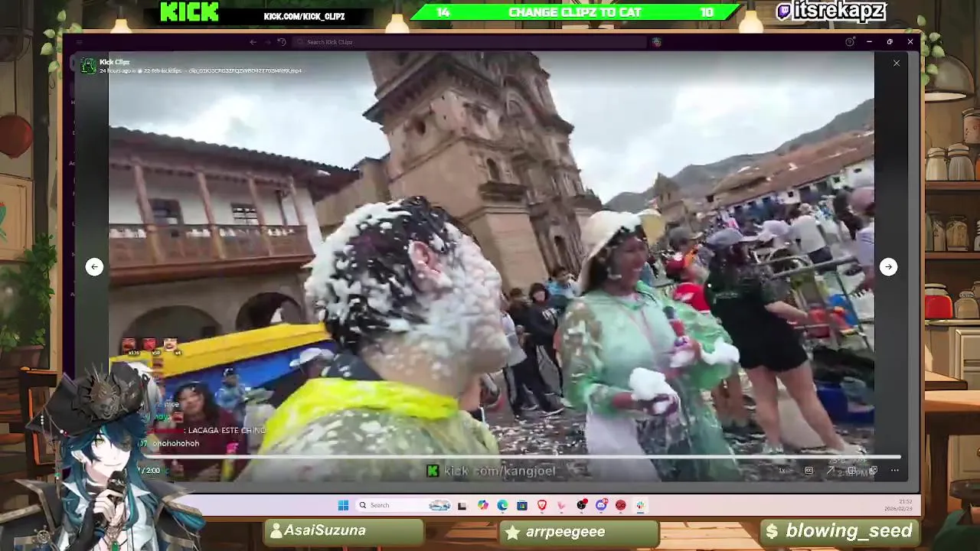Launch Copilot from taskbar
Screen dimensions: 980x551
(482, 505)
